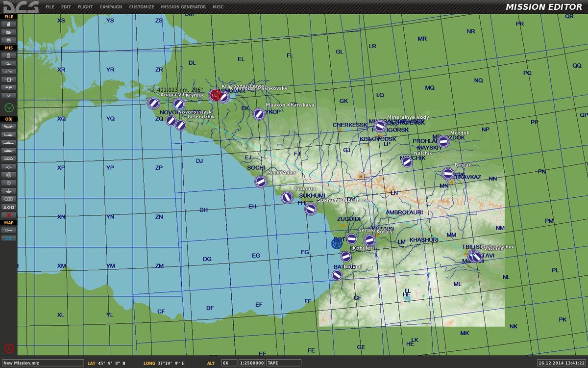Click the Beslan airfield marker
The image size is (588, 368).
[x=448, y=173]
